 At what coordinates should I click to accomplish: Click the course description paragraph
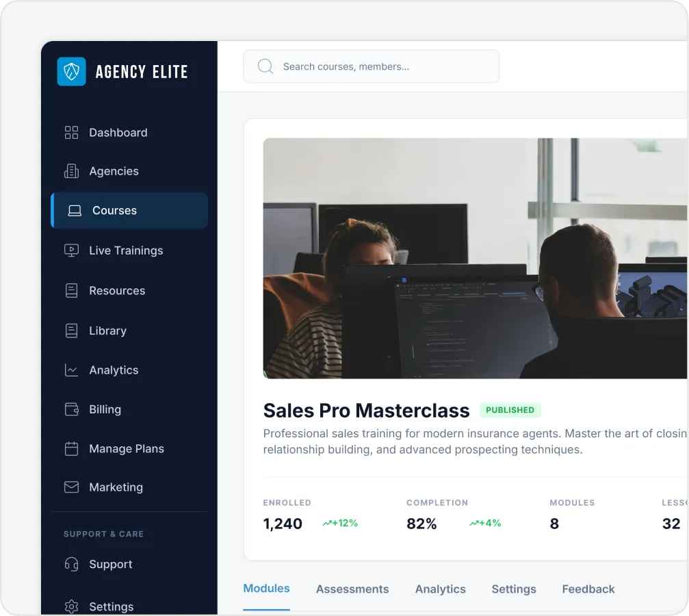click(x=476, y=441)
